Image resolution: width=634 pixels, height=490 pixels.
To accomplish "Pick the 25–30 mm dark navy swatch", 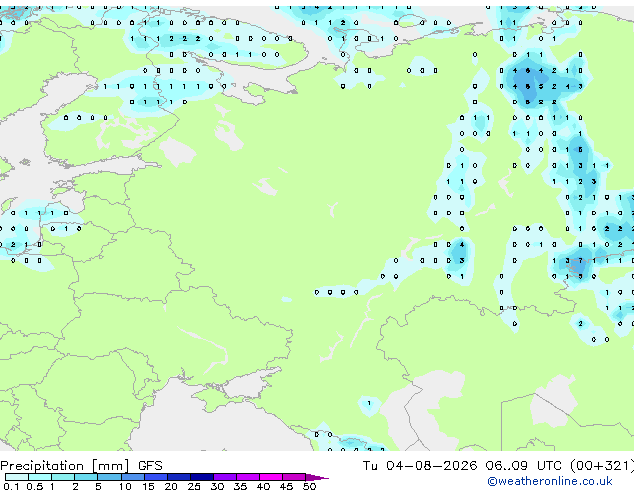I will [x=201, y=477].
